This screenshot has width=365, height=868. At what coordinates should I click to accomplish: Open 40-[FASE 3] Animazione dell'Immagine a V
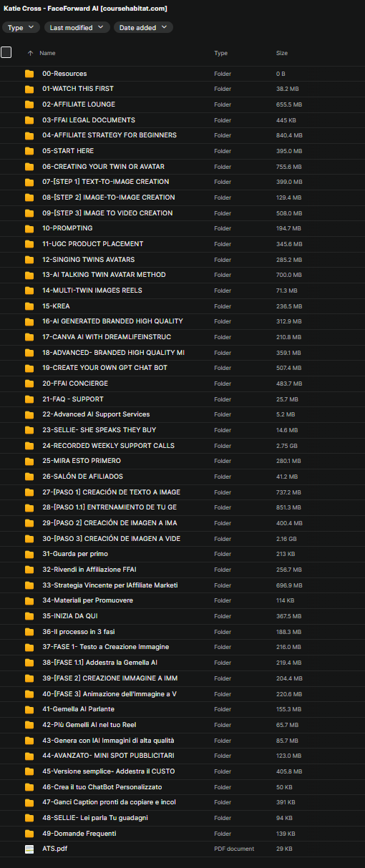[109, 693]
